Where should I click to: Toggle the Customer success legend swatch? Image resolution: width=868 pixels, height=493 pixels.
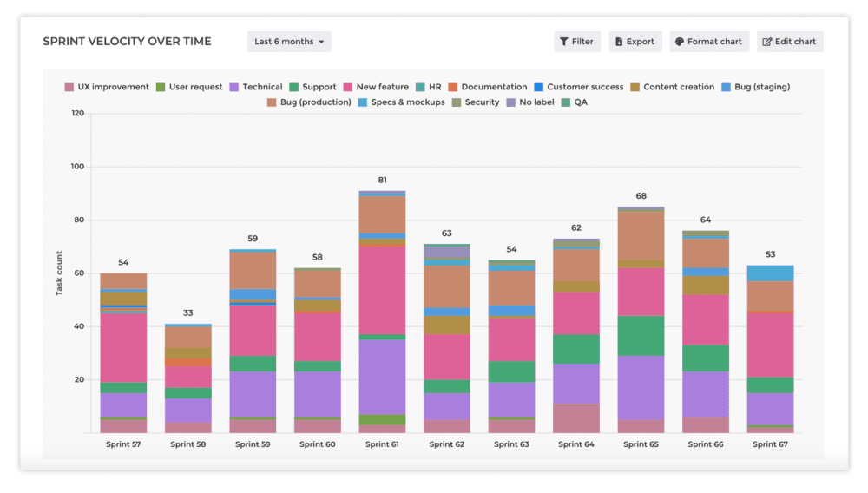[x=539, y=87]
